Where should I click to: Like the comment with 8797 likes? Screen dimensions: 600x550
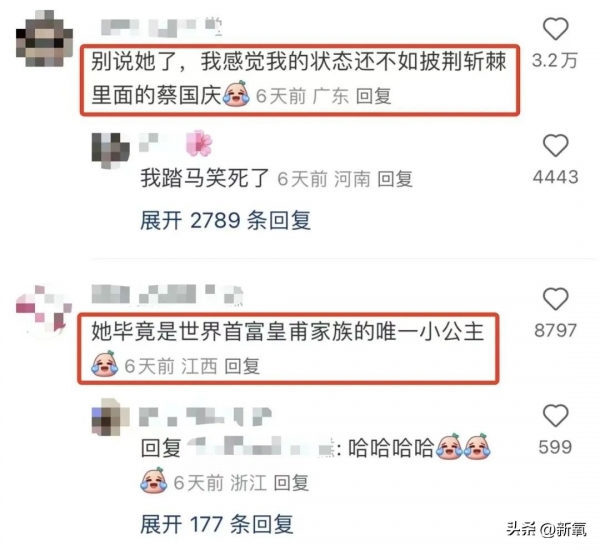555,299
